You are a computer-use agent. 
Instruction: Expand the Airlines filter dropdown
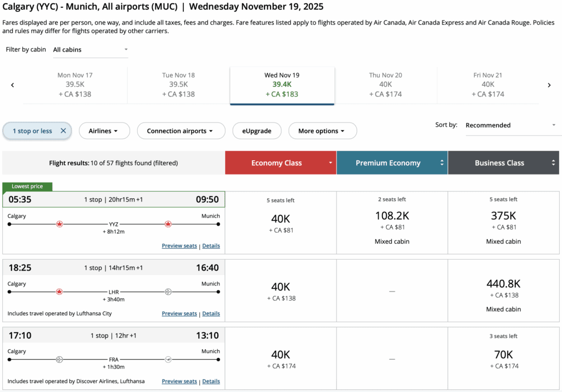[x=104, y=131]
